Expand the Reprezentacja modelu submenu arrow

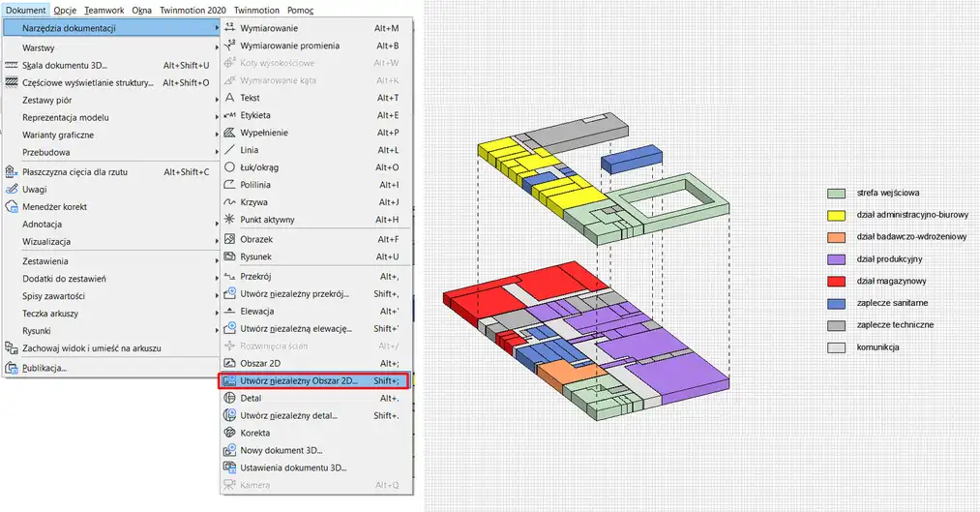pyautogui.click(x=217, y=117)
